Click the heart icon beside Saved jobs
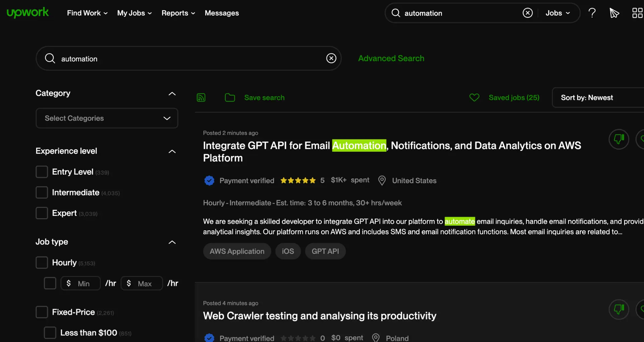 (474, 98)
